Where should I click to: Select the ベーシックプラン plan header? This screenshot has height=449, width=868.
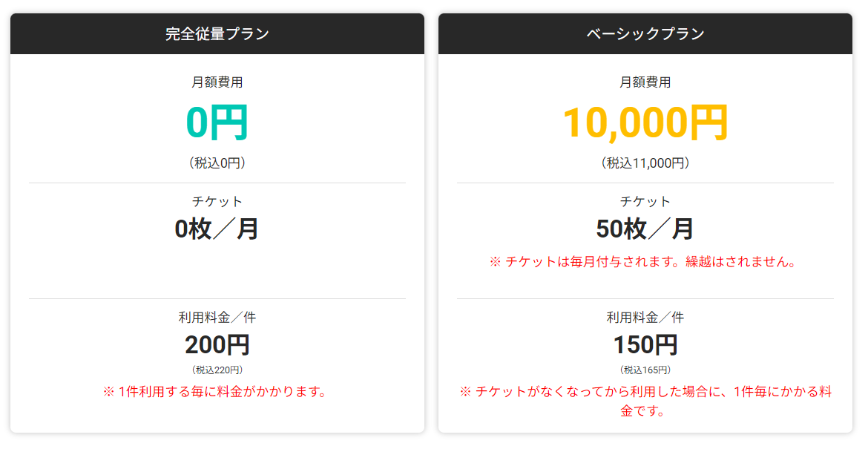645,33
